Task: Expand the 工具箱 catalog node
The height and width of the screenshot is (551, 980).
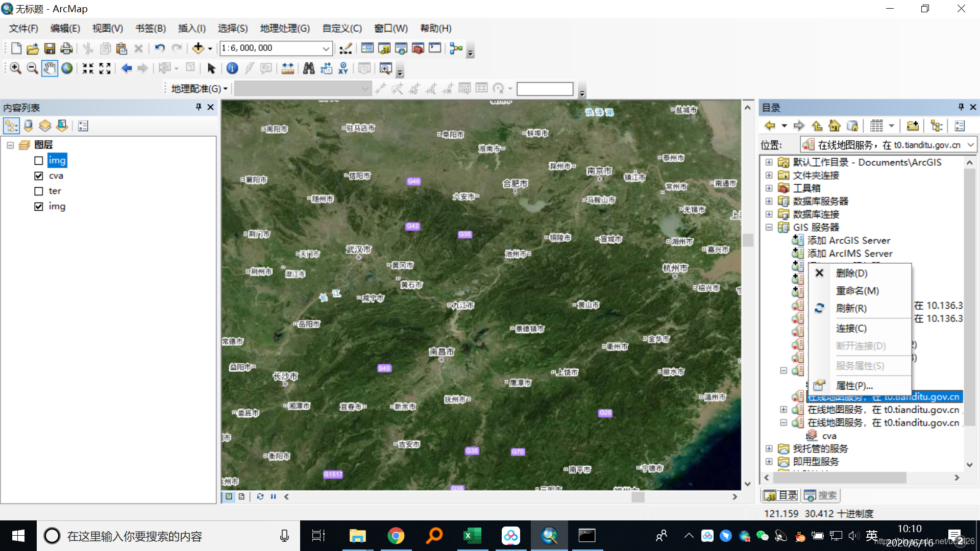Action: click(x=769, y=188)
